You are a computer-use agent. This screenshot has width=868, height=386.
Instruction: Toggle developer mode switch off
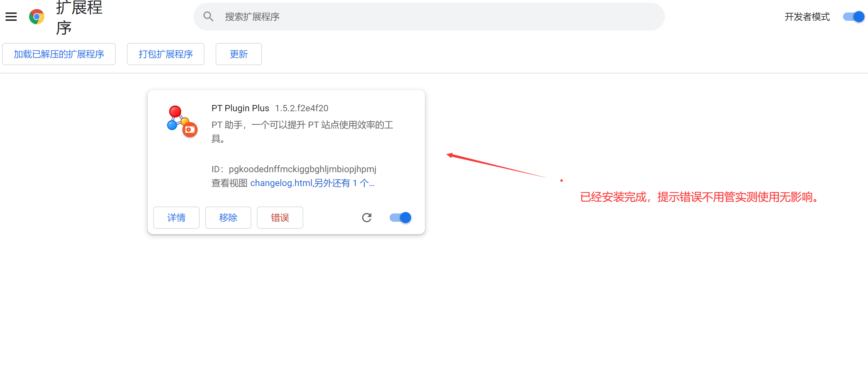click(x=853, y=17)
